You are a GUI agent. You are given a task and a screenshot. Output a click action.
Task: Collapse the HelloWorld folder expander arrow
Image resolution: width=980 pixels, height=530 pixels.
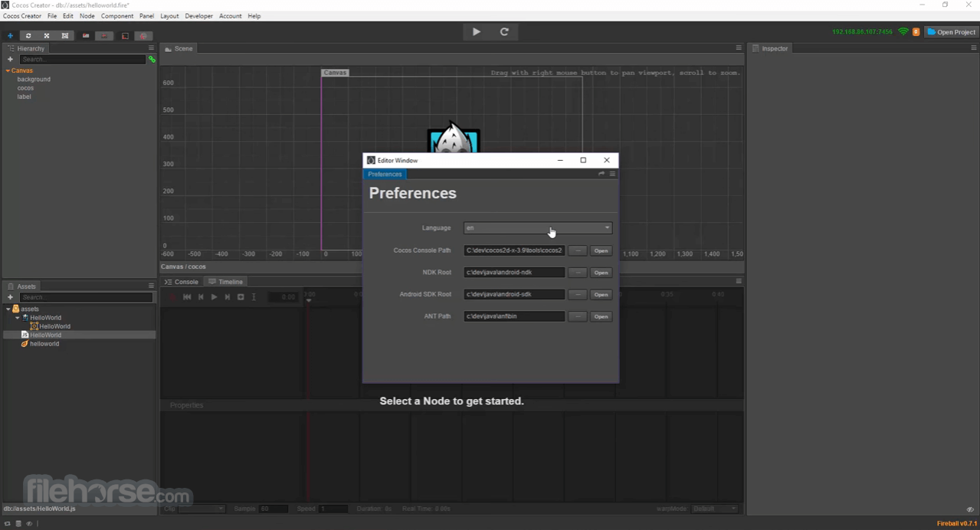[17, 318]
